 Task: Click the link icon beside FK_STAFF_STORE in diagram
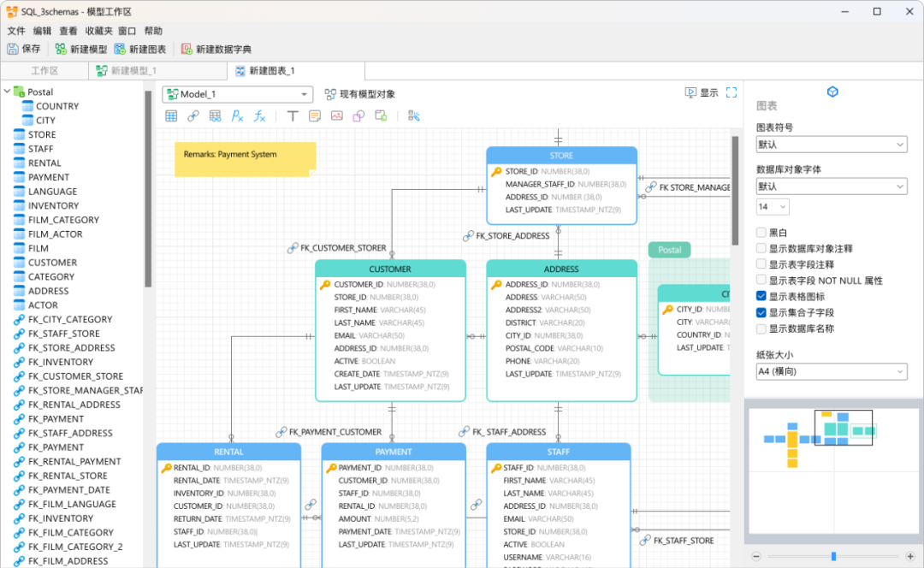(645, 541)
